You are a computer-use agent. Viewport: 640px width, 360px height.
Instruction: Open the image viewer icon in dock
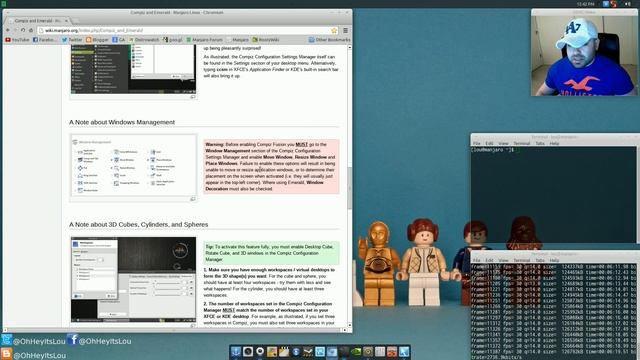(272, 351)
